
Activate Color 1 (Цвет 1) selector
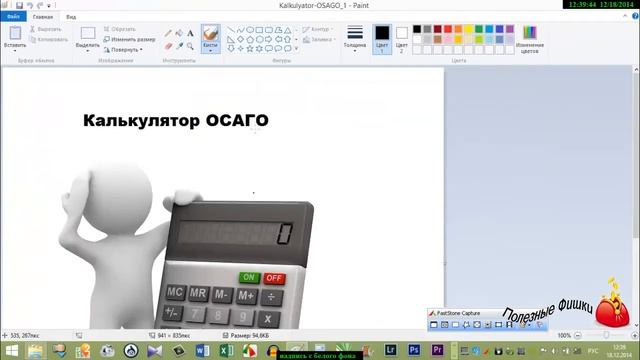(x=382, y=39)
